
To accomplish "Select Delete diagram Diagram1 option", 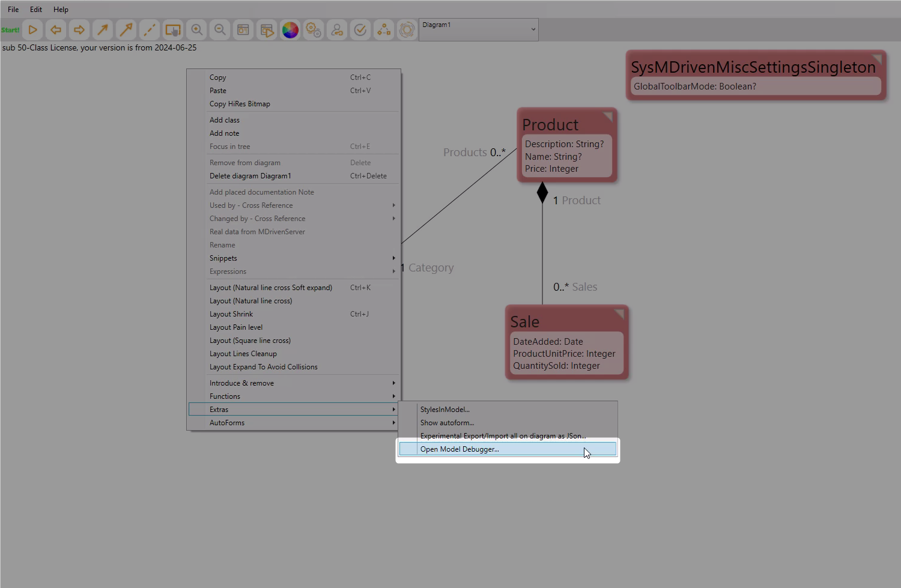I will click(x=250, y=176).
